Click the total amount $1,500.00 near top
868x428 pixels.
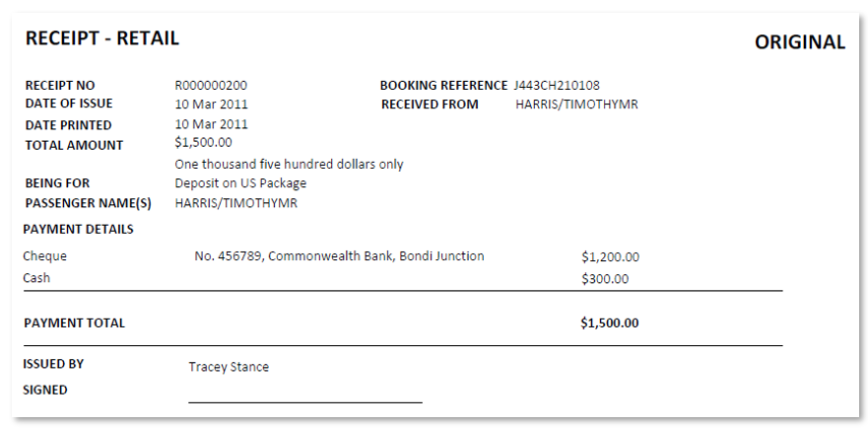[x=203, y=142]
